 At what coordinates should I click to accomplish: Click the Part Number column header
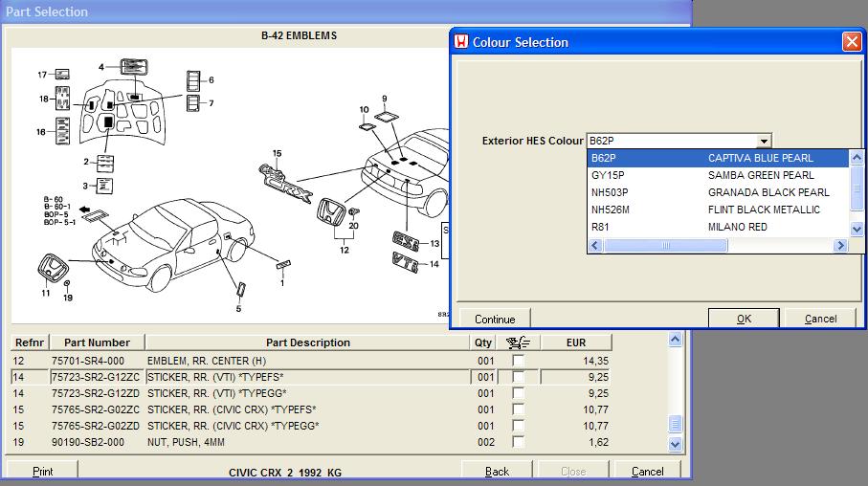[97, 342]
